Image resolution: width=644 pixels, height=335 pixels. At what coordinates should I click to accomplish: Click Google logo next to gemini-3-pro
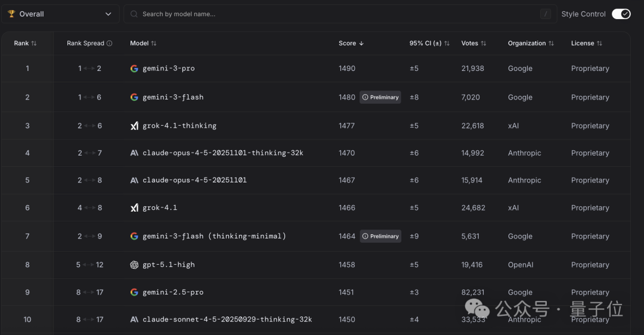(134, 69)
